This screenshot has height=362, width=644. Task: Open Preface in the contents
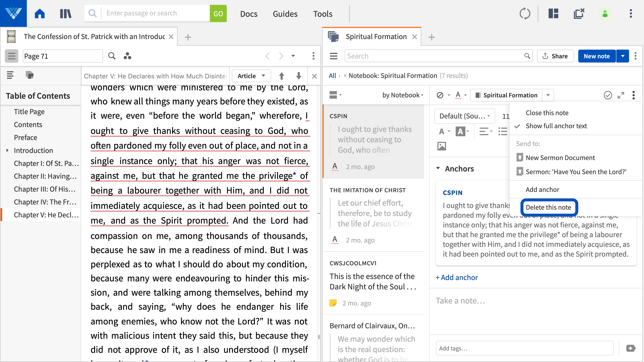click(25, 137)
